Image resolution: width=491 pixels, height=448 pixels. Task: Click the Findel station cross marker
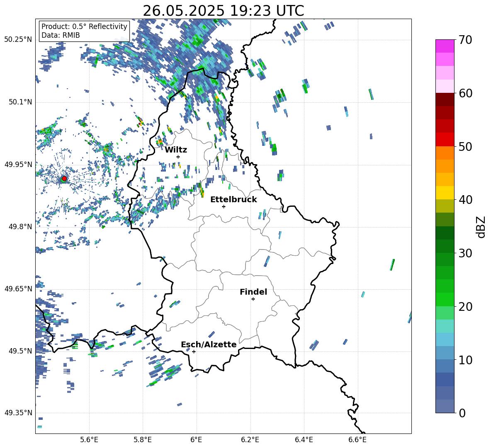(x=253, y=299)
